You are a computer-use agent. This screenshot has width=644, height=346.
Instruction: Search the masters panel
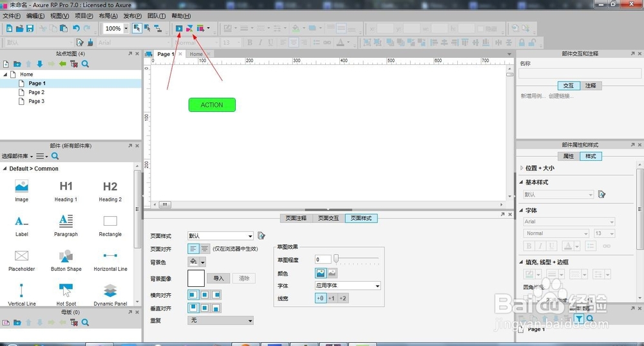click(x=86, y=323)
